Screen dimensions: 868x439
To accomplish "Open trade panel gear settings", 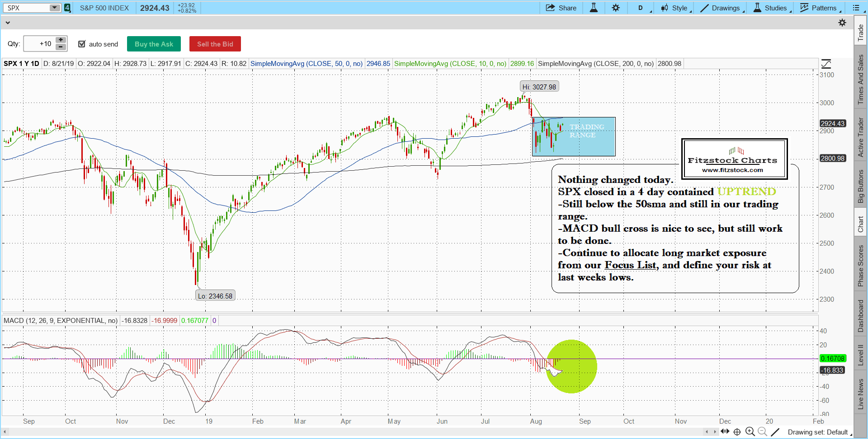I will (842, 23).
